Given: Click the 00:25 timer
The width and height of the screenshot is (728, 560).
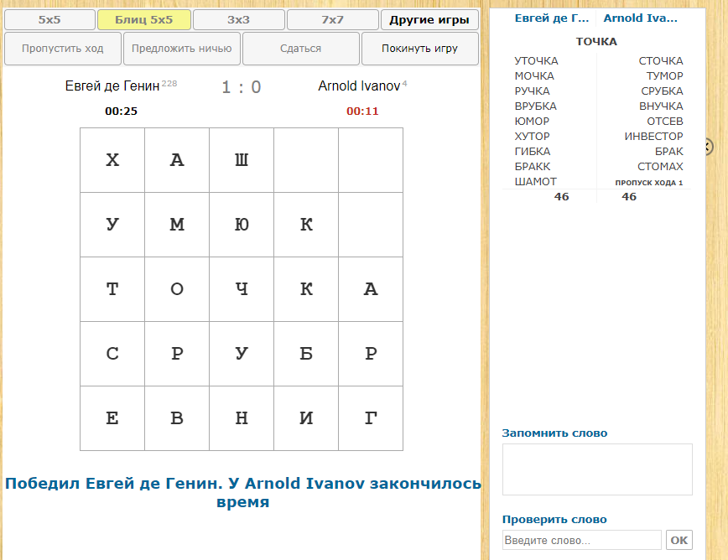Looking at the screenshot, I should pos(121,111).
